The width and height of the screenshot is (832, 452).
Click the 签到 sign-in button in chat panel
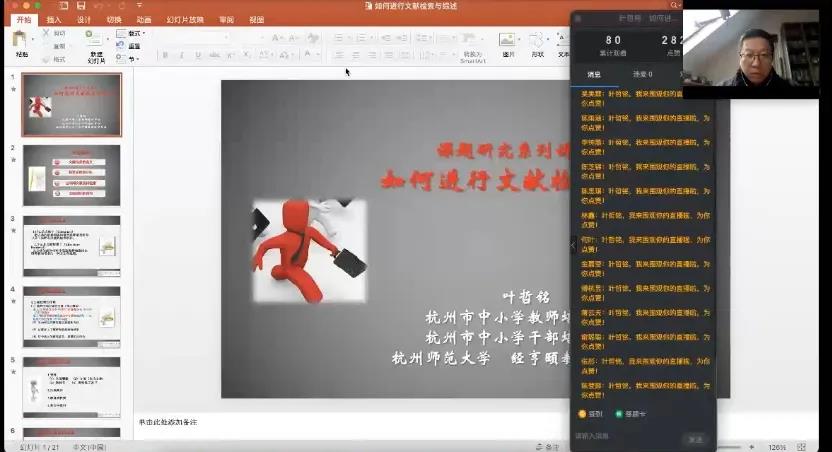click(x=590, y=413)
